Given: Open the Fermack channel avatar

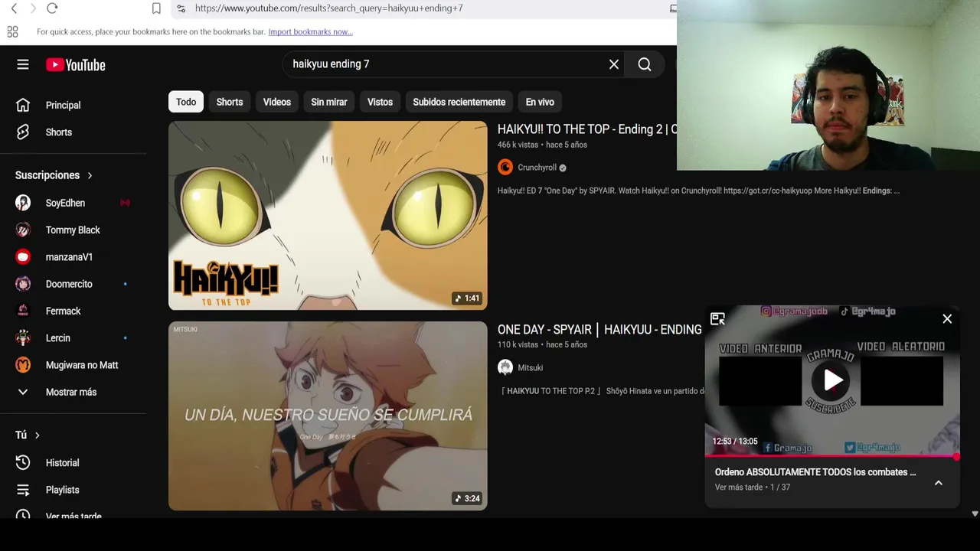Looking at the screenshot, I should (23, 311).
